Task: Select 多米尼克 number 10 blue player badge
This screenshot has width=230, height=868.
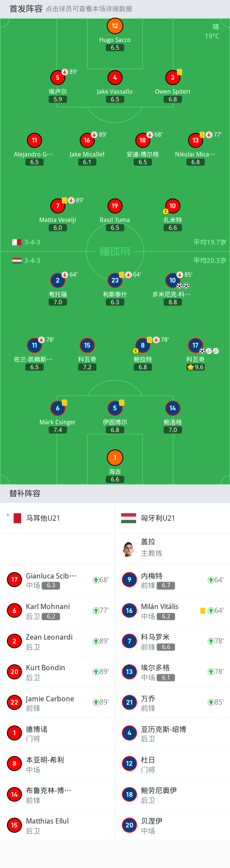Action: tap(172, 280)
